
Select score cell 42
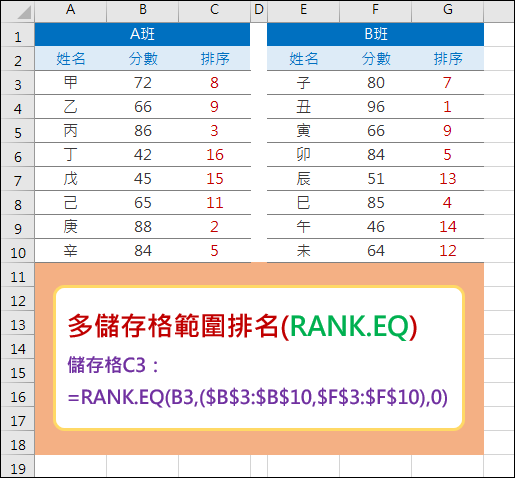coord(143,155)
